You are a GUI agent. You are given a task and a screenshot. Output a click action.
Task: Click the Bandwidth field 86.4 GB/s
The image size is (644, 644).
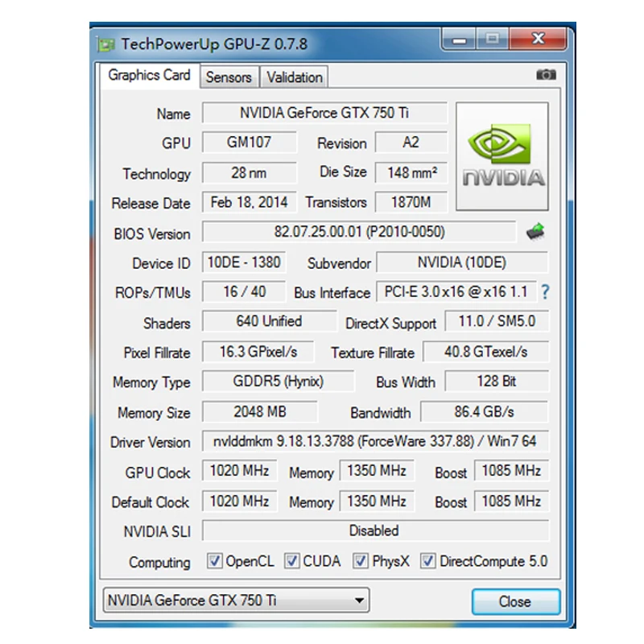click(x=485, y=412)
